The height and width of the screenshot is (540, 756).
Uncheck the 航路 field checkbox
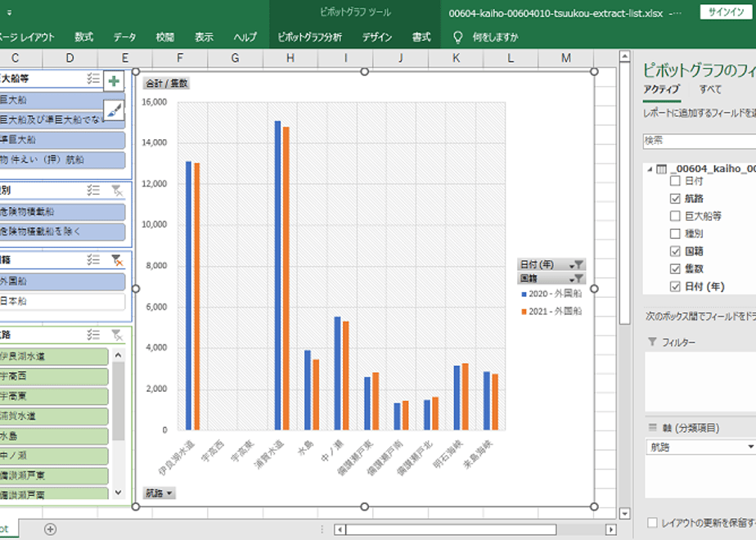(675, 199)
